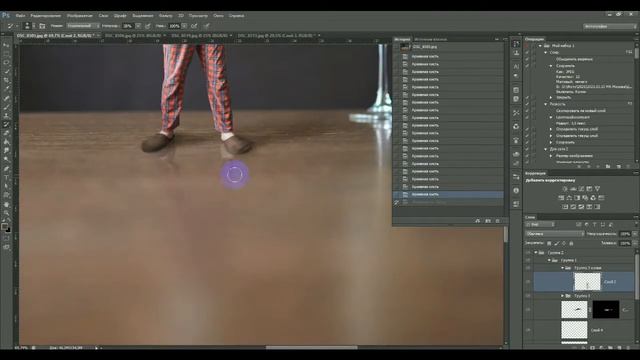Open the brush Mode dropdown Нормальный
Screen dimensions: 640x360
pyautogui.click(x=83, y=26)
